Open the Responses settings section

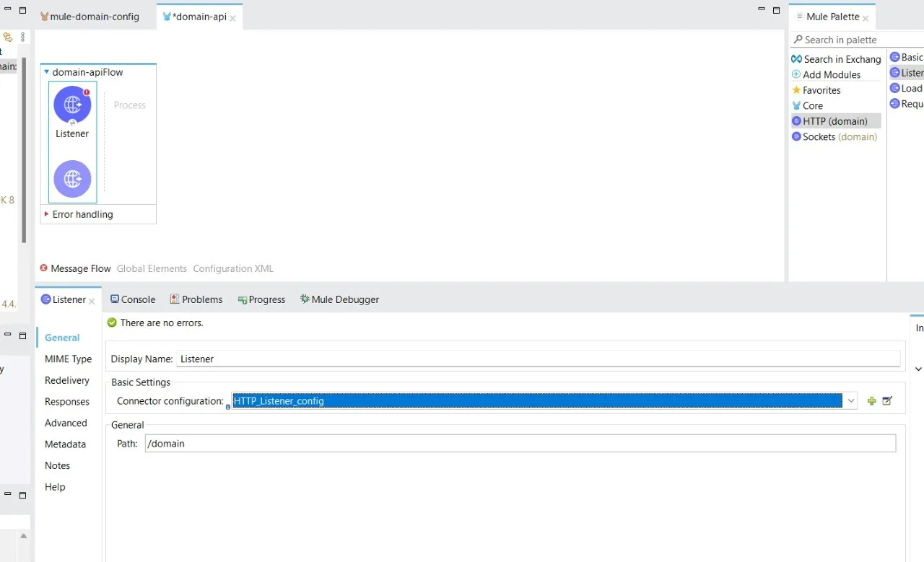[67, 402]
